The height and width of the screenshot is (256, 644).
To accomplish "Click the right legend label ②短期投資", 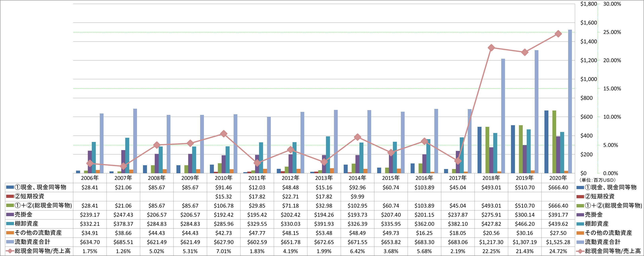I will (x=600, y=196).
